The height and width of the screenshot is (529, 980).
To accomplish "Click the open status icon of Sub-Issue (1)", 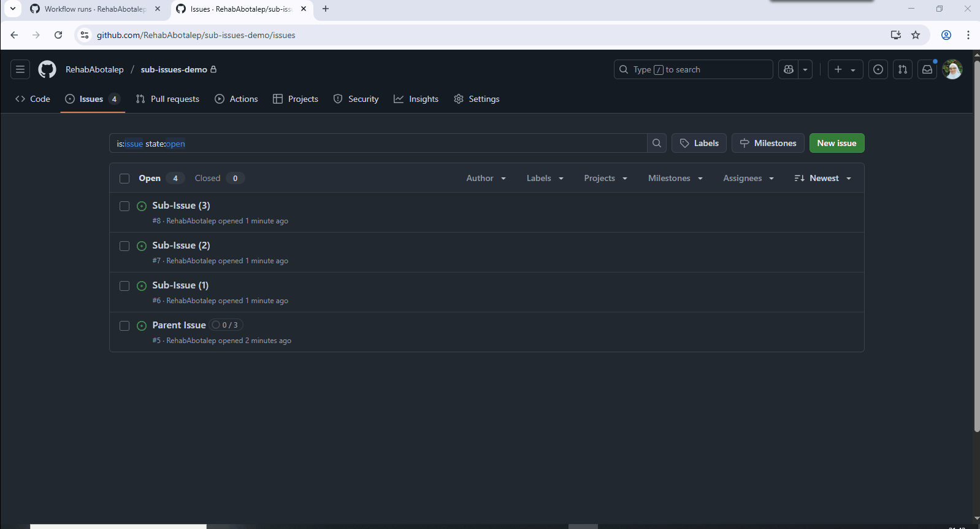I will point(142,286).
